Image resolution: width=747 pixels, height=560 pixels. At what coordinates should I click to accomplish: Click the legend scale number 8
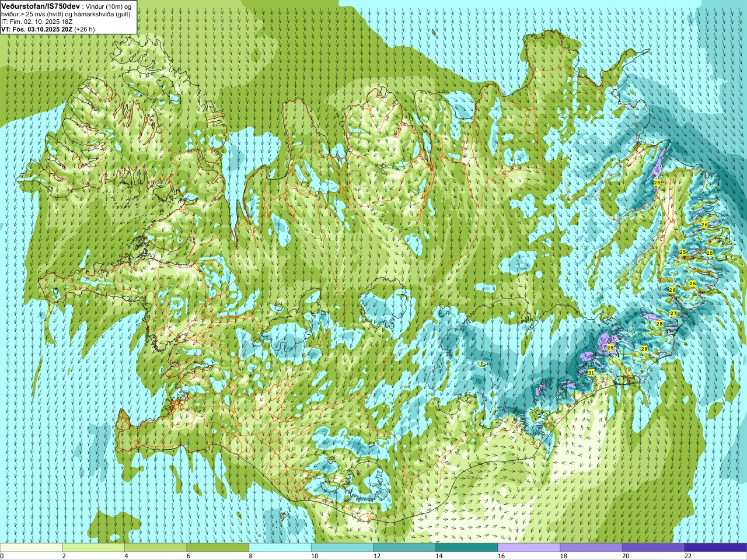251,556
